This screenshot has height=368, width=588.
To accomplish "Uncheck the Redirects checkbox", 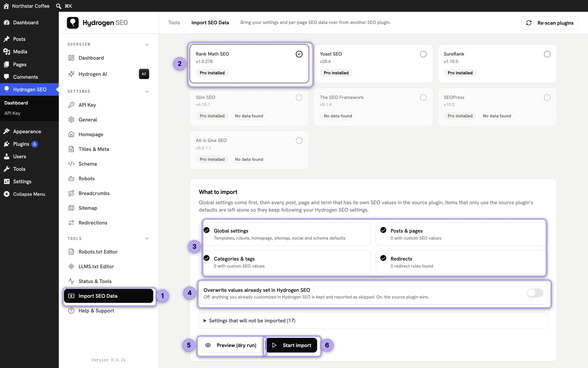I will [x=383, y=258].
